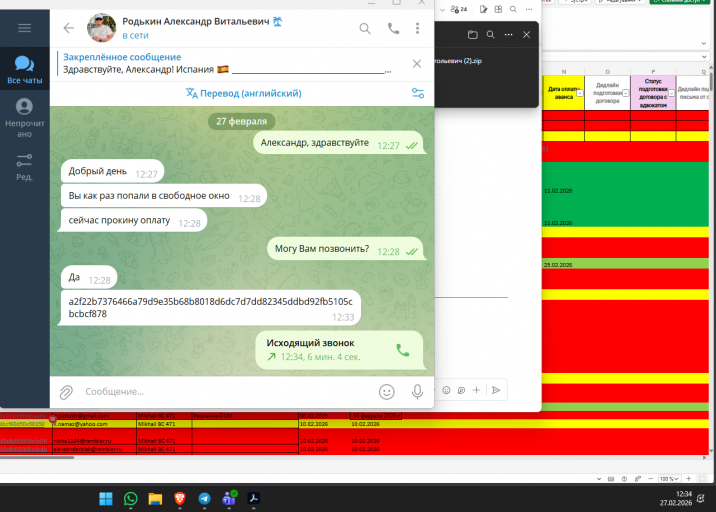Screen dimensions: 716x512
Task: Open Teams header more options ellipsis
Action: coord(529,9)
